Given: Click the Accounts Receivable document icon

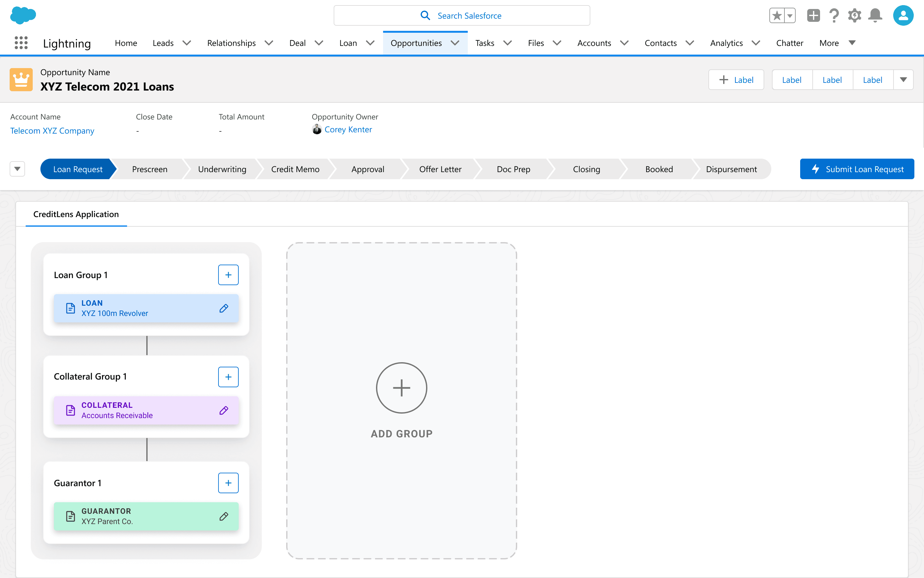Looking at the screenshot, I should click(x=71, y=410).
